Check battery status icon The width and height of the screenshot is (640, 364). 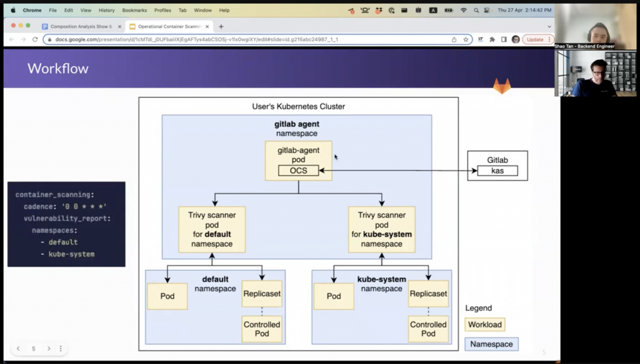(x=449, y=10)
